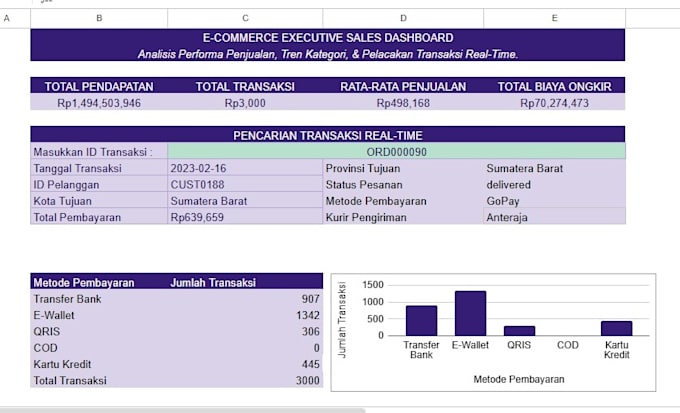Select column B header
This screenshot has width=680, height=413.
click(99, 18)
